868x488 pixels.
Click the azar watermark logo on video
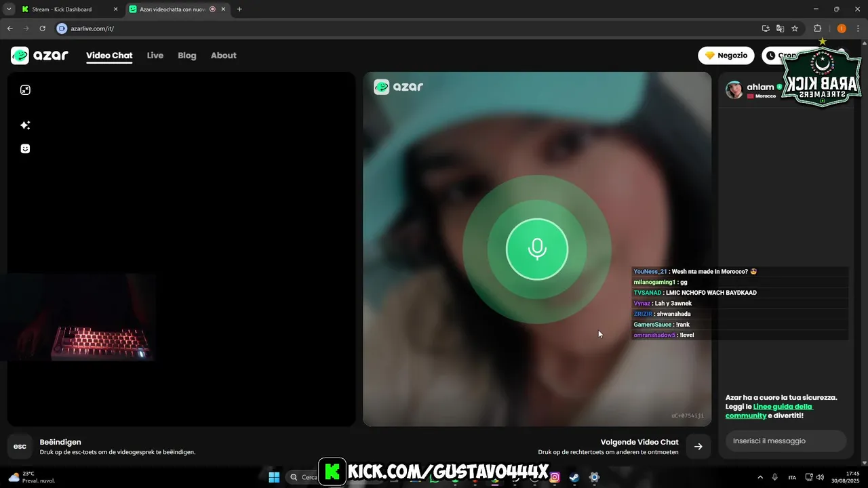[x=399, y=87]
